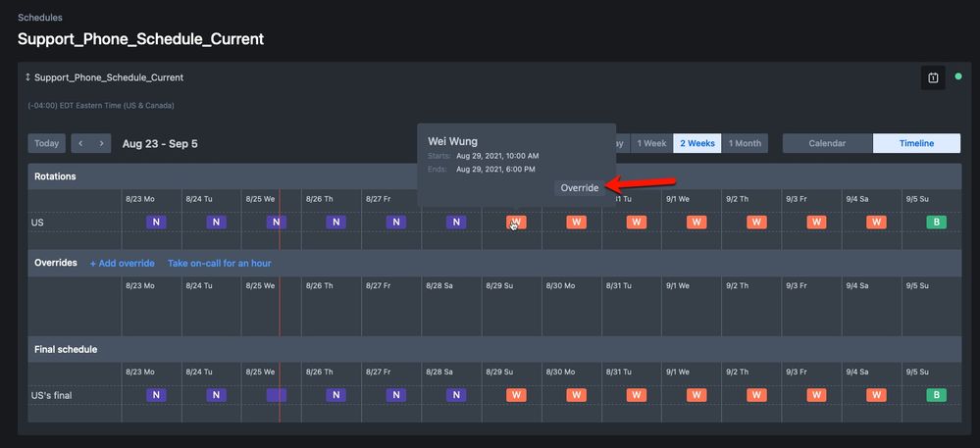Select N shift on 8/23 in US's final row
Image resolution: width=980 pixels, height=448 pixels.
click(x=156, y=395)
